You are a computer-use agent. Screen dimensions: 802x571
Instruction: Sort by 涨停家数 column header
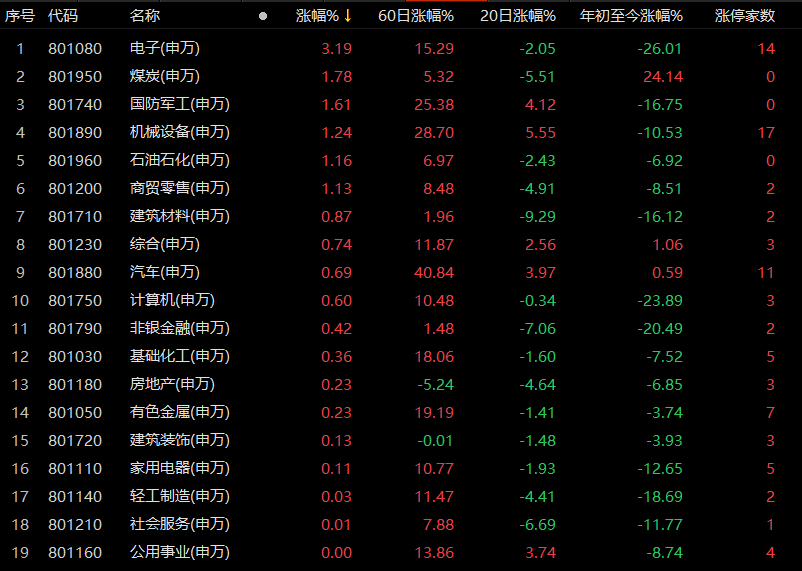(x=745, y=16)
